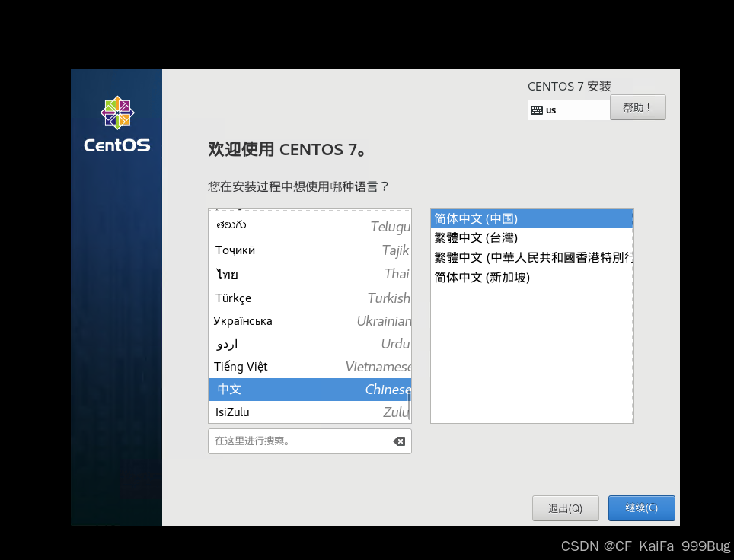The height and width of the screenshot is (560, 734).
Task: Open help with the 帮助！ button
Action: pyautogui.click(x=637, y=107)
